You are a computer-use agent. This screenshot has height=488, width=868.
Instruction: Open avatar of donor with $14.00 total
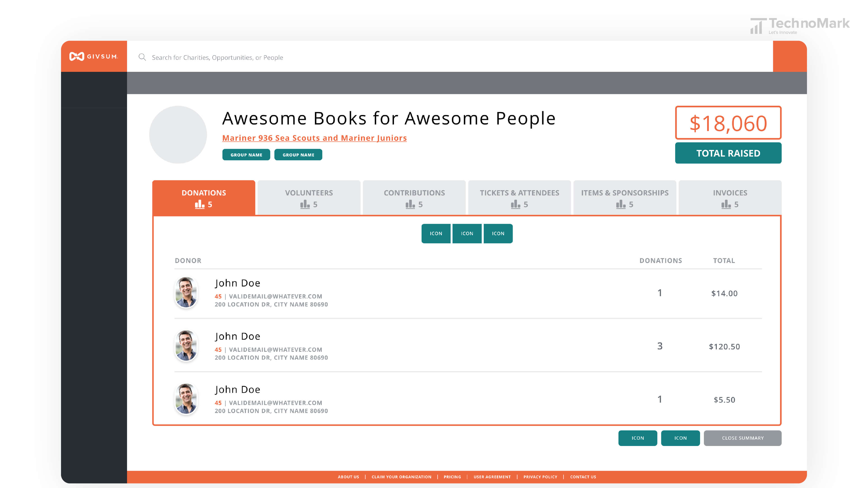point(186,292)
